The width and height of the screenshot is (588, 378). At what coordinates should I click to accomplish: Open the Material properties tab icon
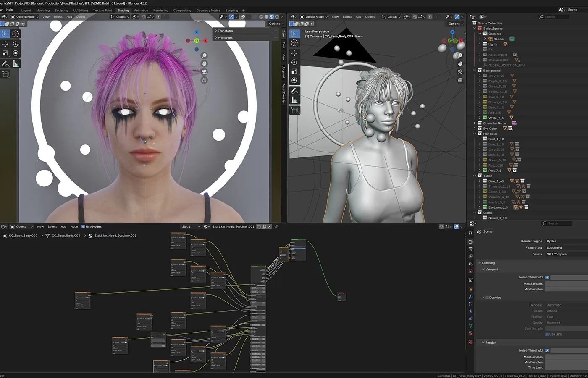coord(470,333)
